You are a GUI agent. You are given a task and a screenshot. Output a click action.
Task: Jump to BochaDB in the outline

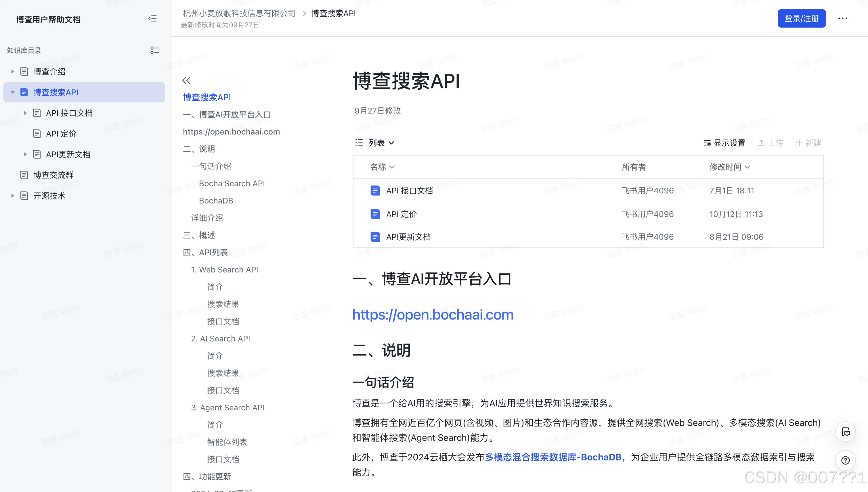[x=216, y=201]
